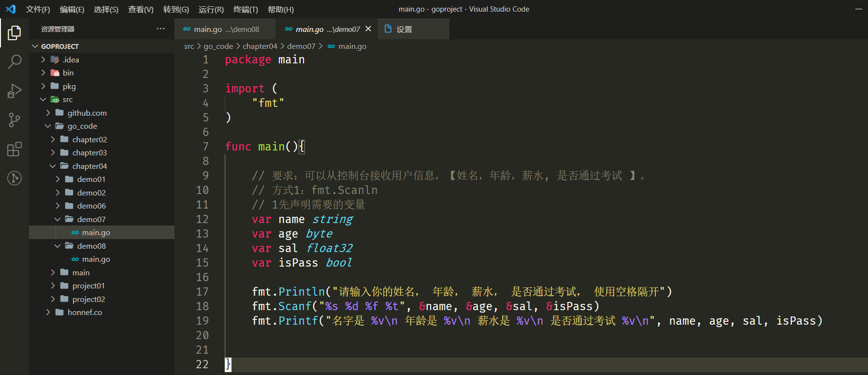Open explorer More Actions ellipsis
This screenshot has width=868, height=375.
(x=160, y=29)
